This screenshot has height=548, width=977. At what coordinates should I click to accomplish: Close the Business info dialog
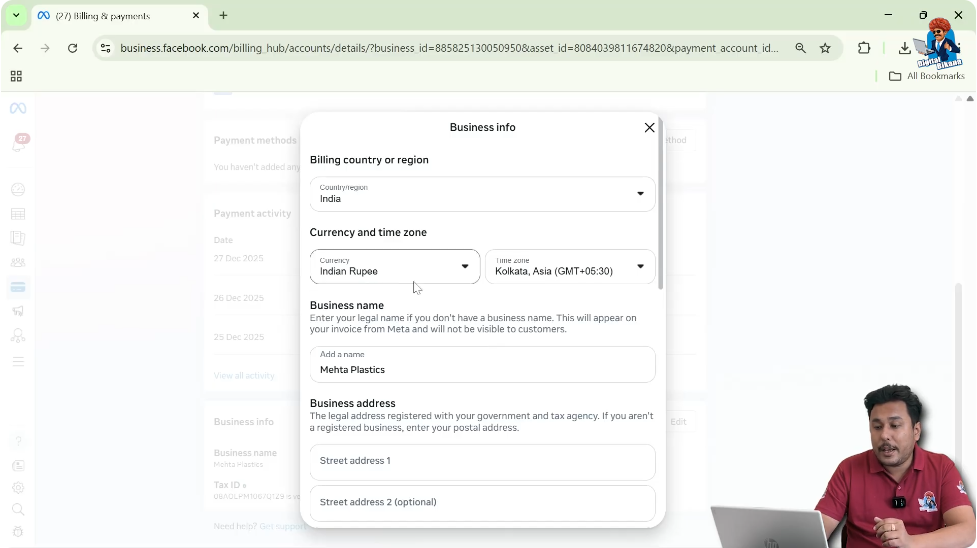tap(649, 127)
